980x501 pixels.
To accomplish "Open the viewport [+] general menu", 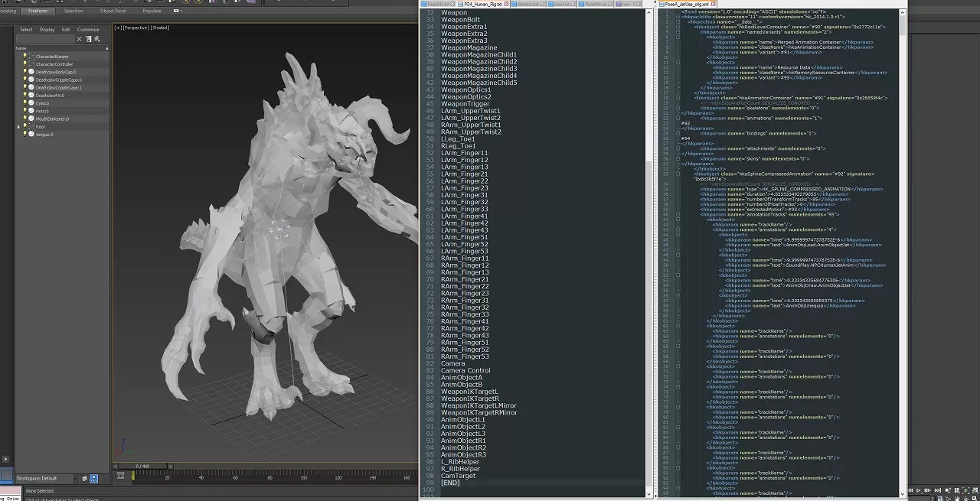I will pyautogui.click(x=118, y=28).
